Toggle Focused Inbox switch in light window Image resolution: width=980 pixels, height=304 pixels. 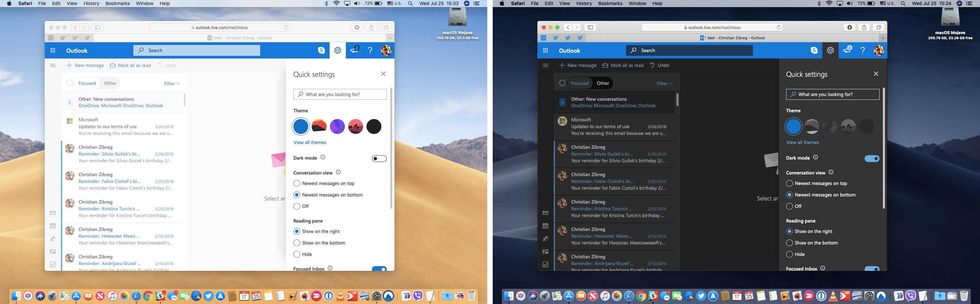[x=379, y=269]
